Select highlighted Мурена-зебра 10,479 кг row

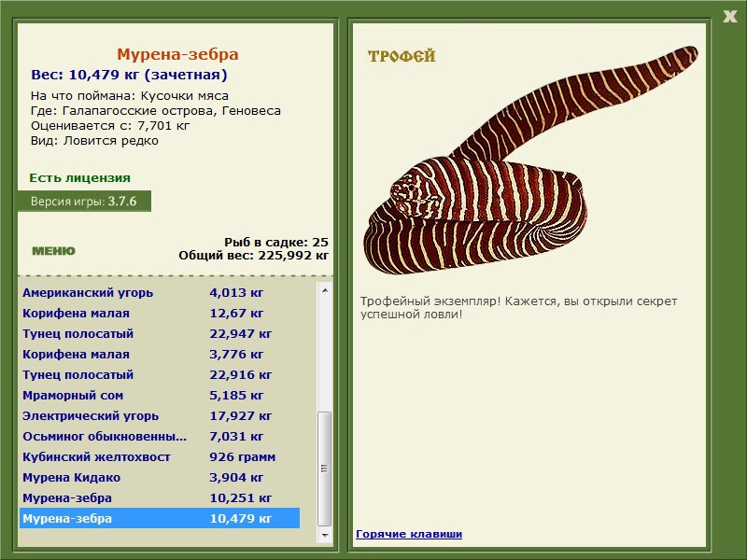[x=160, y=518]
